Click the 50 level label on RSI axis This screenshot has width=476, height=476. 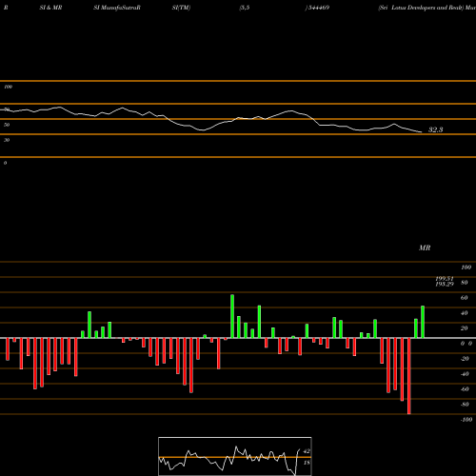[7, 125]
